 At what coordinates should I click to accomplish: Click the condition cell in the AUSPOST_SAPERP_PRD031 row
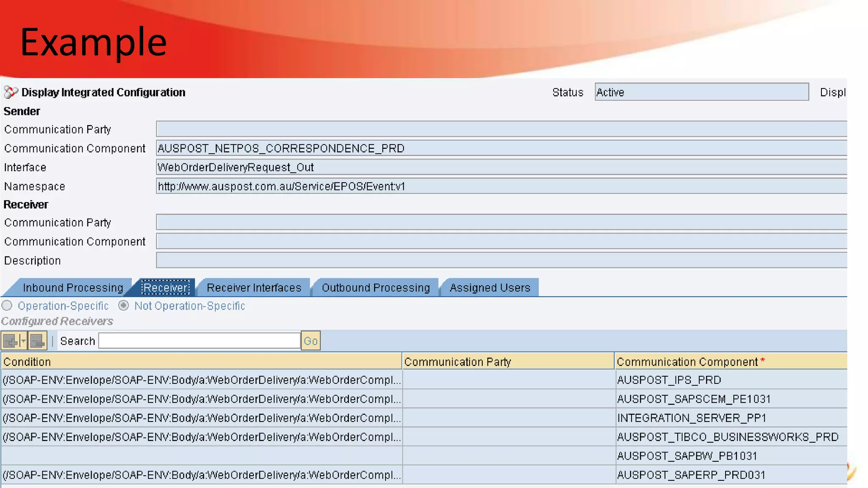pyautogui.click(x=201, y=475)
